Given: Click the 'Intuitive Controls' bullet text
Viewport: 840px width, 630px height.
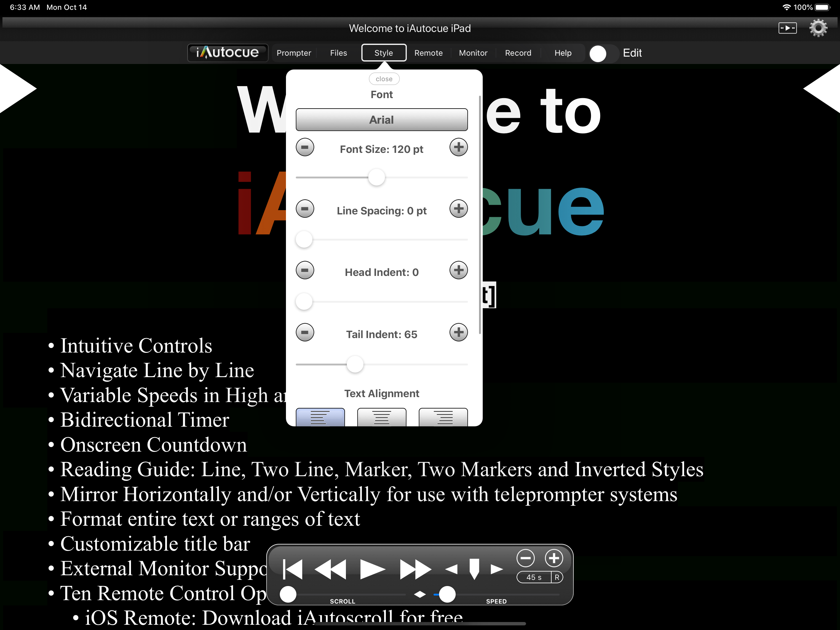Looking at the screenshot, I should pyautogui.click(x=136, y=346).
